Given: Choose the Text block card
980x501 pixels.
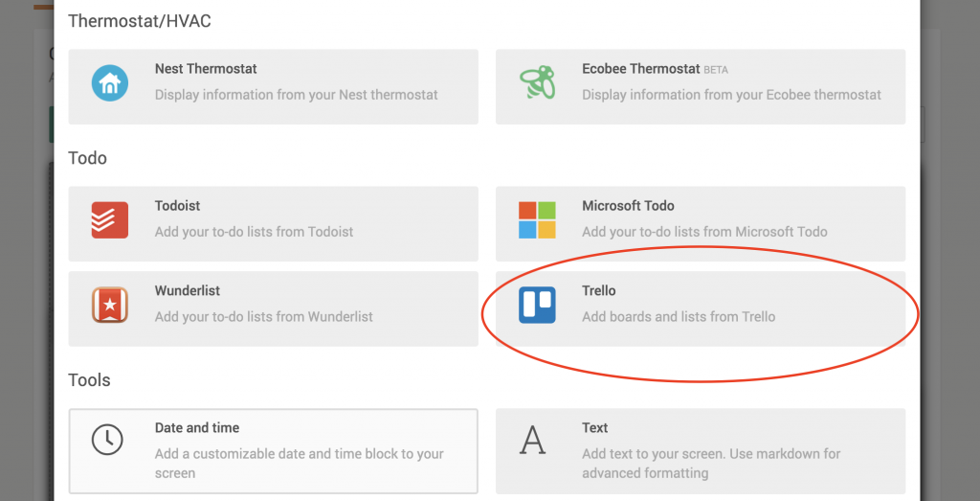Looking at the screenshot, I should pos(701,451).
